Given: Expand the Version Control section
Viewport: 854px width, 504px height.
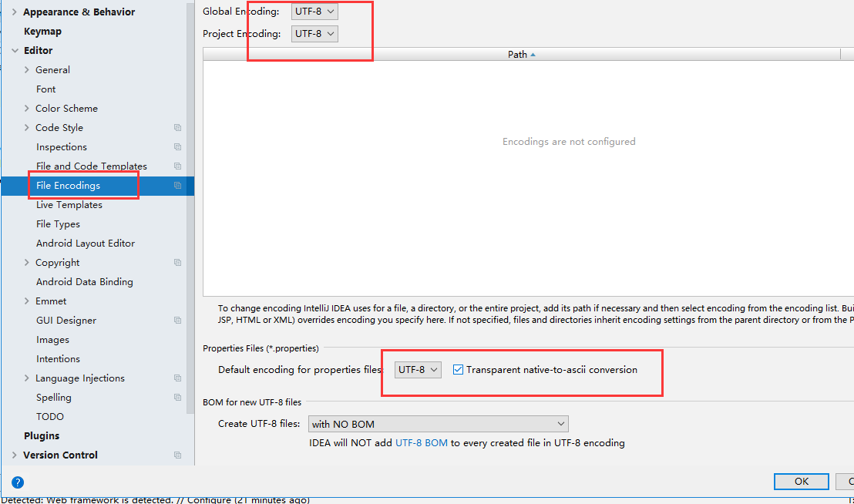Looking at the screenshot, I should [14, 455].
